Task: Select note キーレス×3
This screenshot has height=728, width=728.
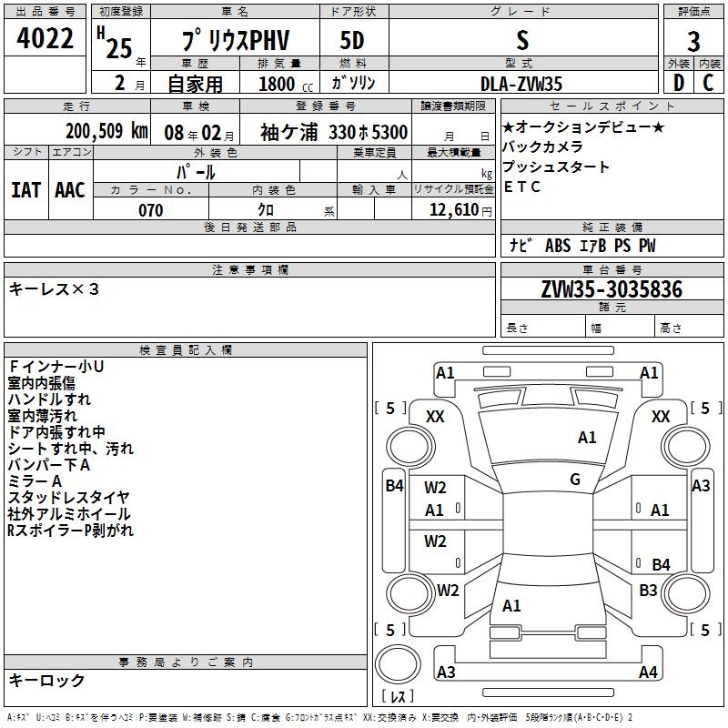Action: coord(54,289)
